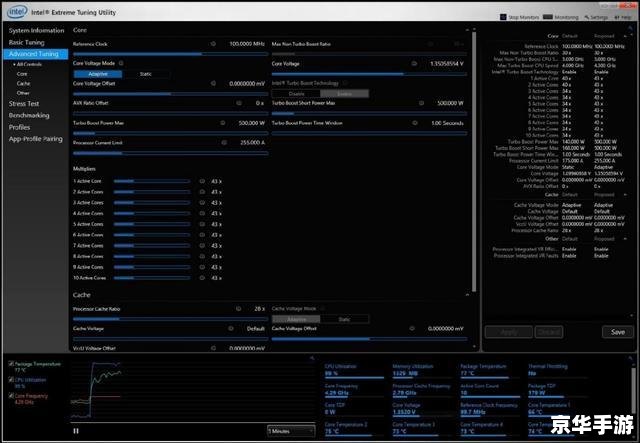Select the Other sub-item under All Controls
This screenshot has width=640, height=443.
pyautogui.click(x=23, y=93)
